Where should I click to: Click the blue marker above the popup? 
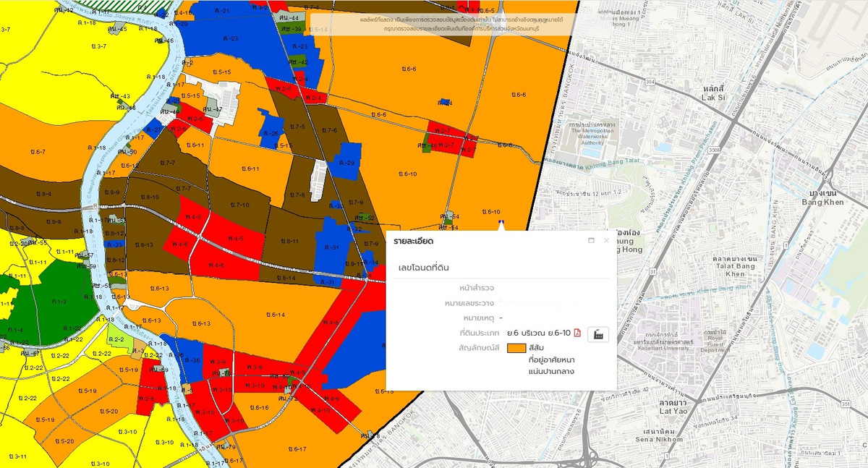point(501,224)
